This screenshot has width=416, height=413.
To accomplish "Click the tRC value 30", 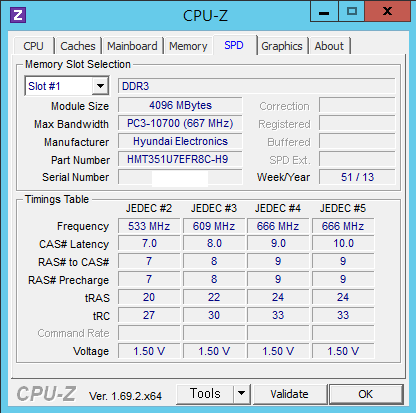I will (214, 315).
